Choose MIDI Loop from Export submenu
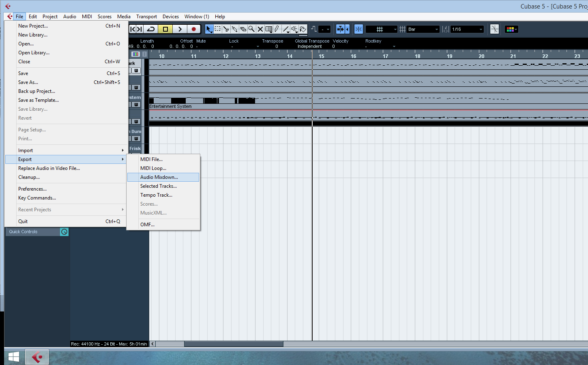The image size is (588, 365). 163,168
